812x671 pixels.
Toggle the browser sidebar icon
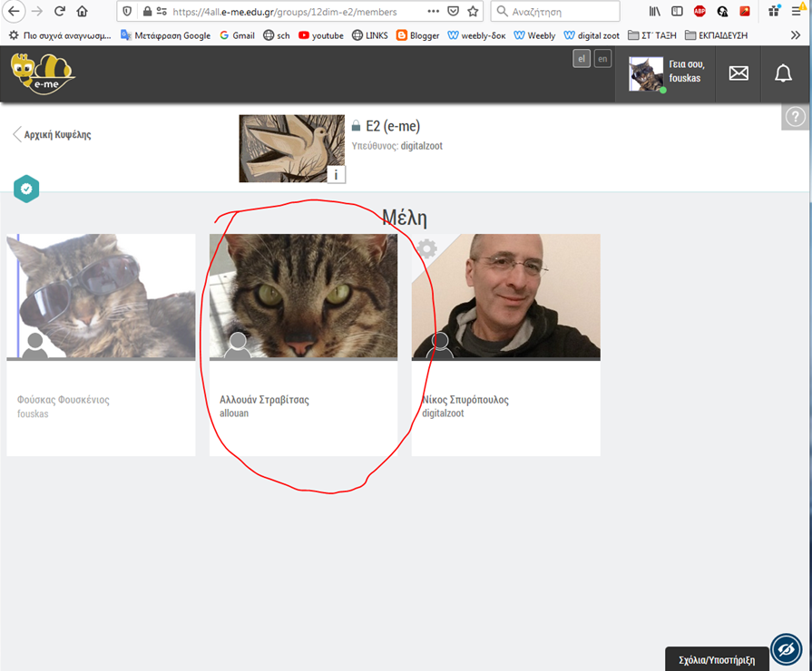click(677, 12)
